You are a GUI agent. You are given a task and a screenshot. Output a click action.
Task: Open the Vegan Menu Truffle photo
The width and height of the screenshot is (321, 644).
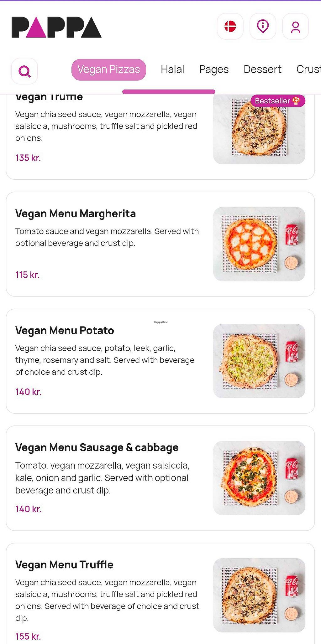point(259,595)
